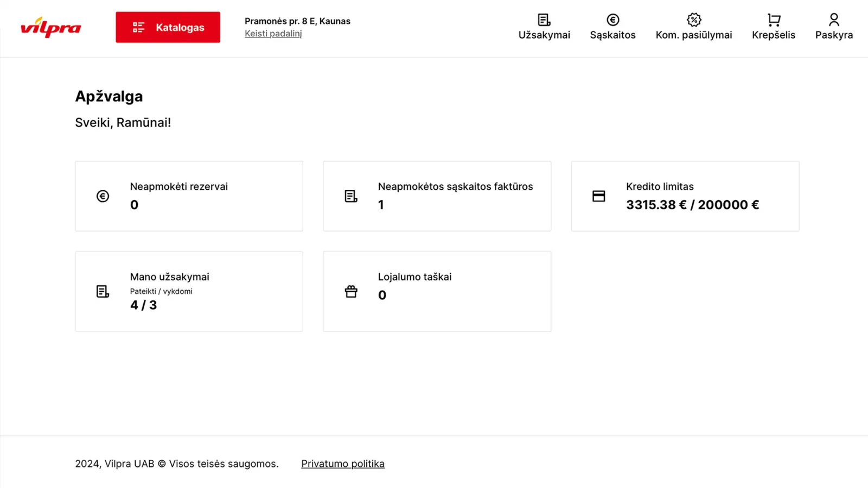Viewport: 868px width, 488px height.
Task: Click the Vilpra logo
Action: pyautogui.click(x=50, y=27)
